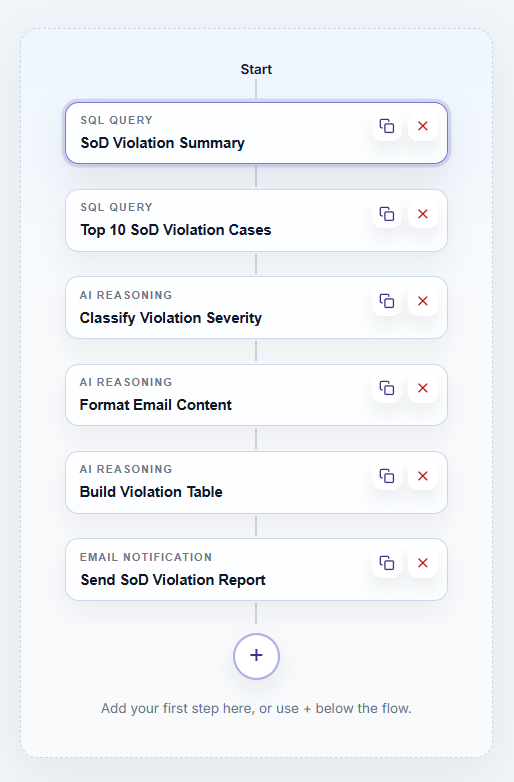Remove the Send SoD Violation Report step
The height and width of the screenshot is (782, 514).
(x=423, y=563)
